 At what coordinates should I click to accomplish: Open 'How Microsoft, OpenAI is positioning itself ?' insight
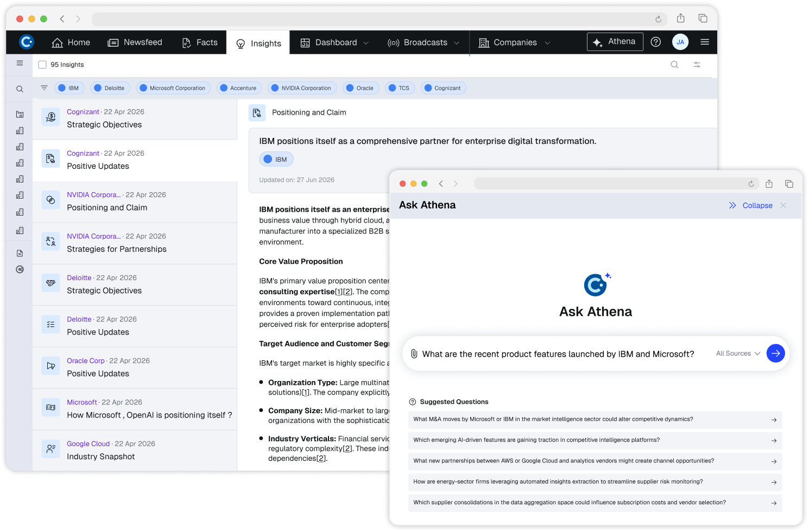135,409
